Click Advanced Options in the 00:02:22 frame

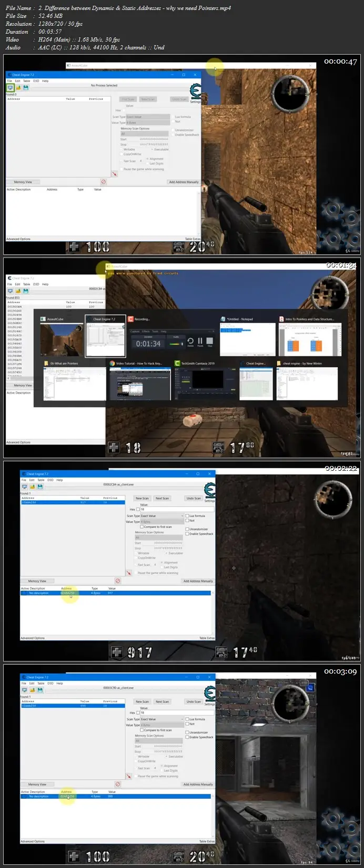pyautogui.click(x=33, y=638)
